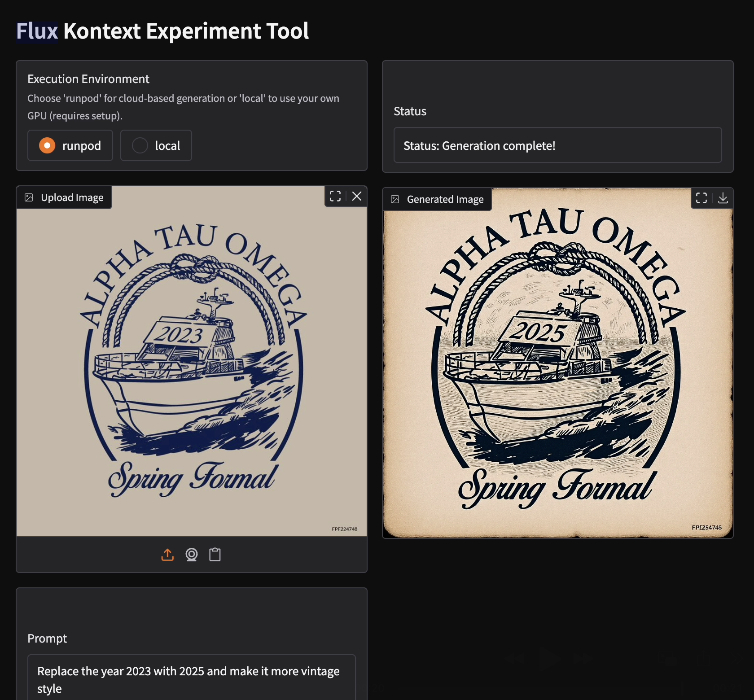The height and width of the screenshot is (700, 754).
Task: View the generated image fullscreen
Action: (701, 198)
